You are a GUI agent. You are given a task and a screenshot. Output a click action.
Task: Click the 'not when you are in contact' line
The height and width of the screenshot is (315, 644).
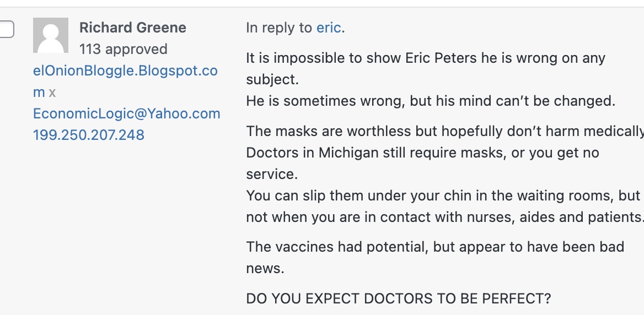[x=444, y=217]
